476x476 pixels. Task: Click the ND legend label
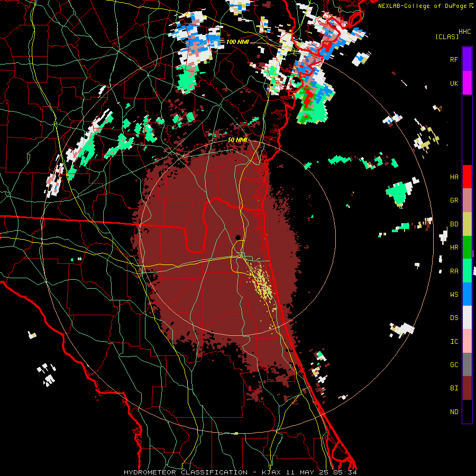[x=454, y=412]
